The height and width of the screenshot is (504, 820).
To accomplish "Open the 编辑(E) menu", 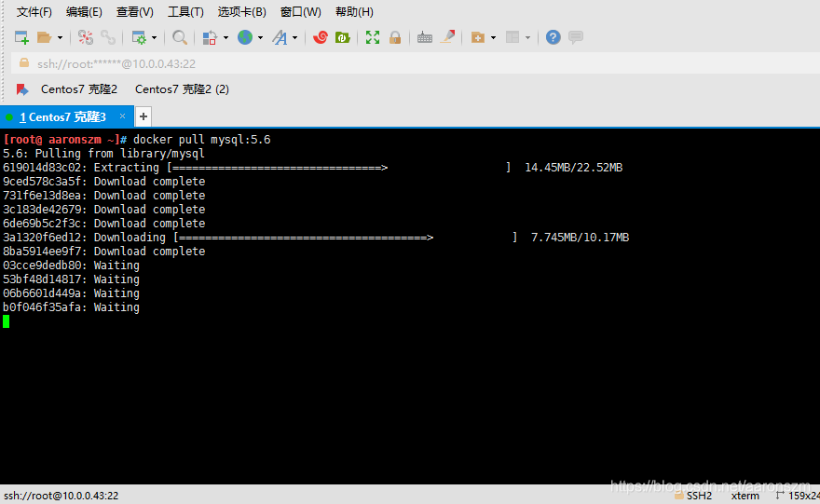I will [x=84, y=11].
